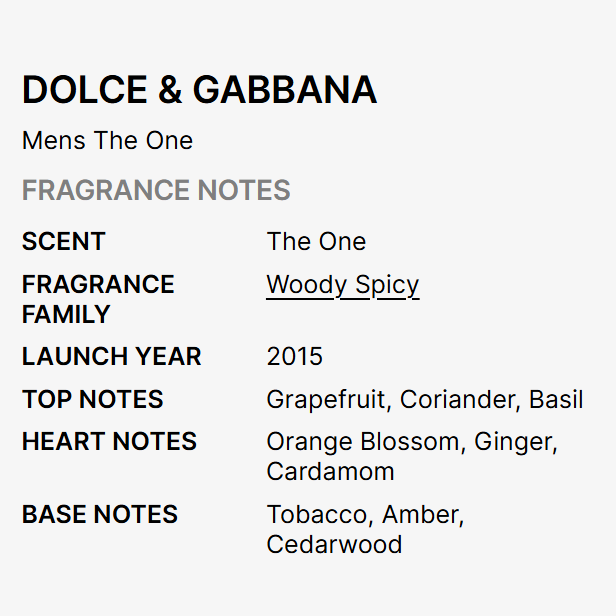The width and height of the screenshot is (616, 616).
Task: Click the word Basil in top notes
Action: pos(556,400)
